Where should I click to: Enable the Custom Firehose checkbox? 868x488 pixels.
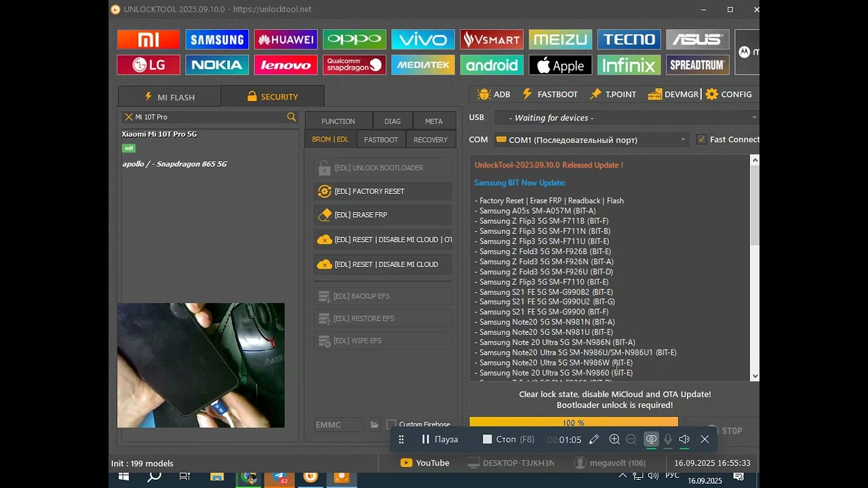point(391,425)
